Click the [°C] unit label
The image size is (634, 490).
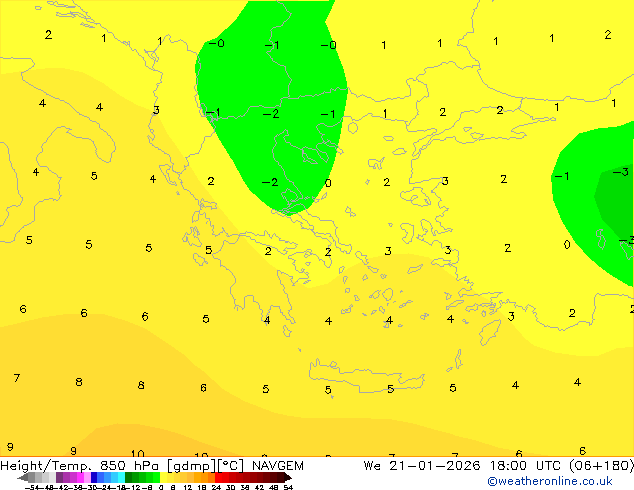tap(230, 466)
